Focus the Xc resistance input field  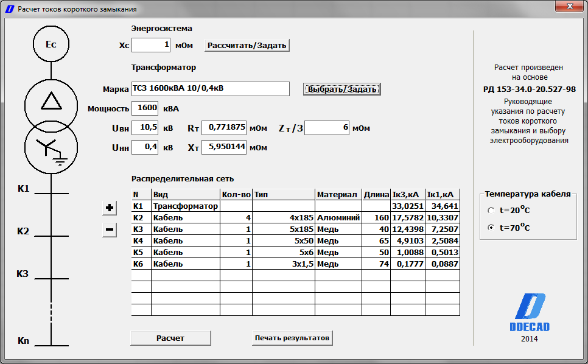pos(151,45)
